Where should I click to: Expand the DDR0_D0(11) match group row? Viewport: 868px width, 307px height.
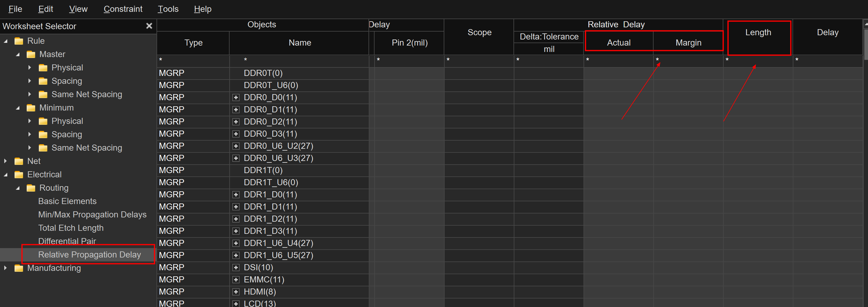tap(236, 97)
